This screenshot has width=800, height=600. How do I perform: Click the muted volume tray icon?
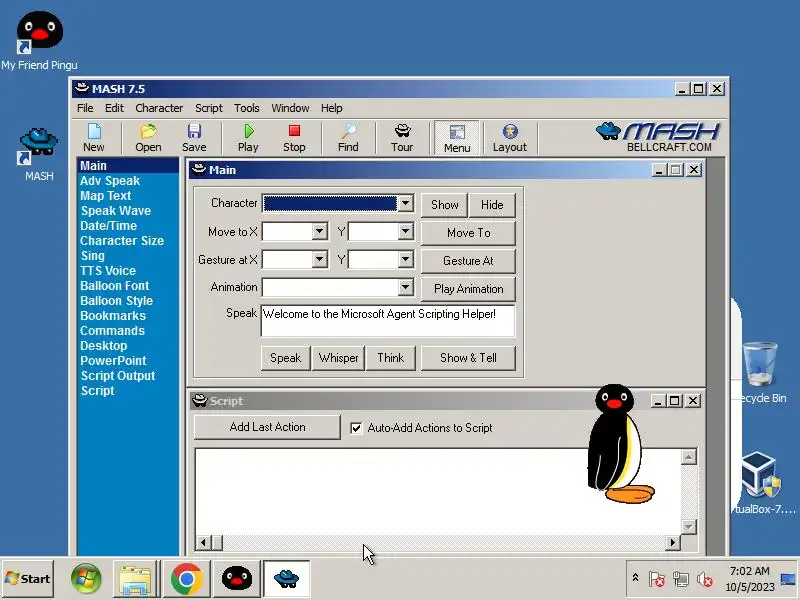point(705,579)
